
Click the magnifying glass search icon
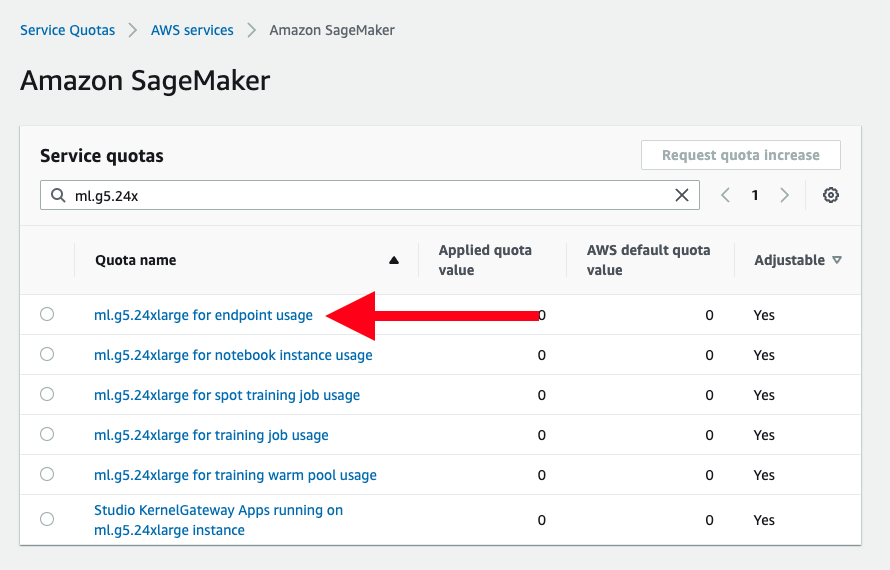[57, 195]
